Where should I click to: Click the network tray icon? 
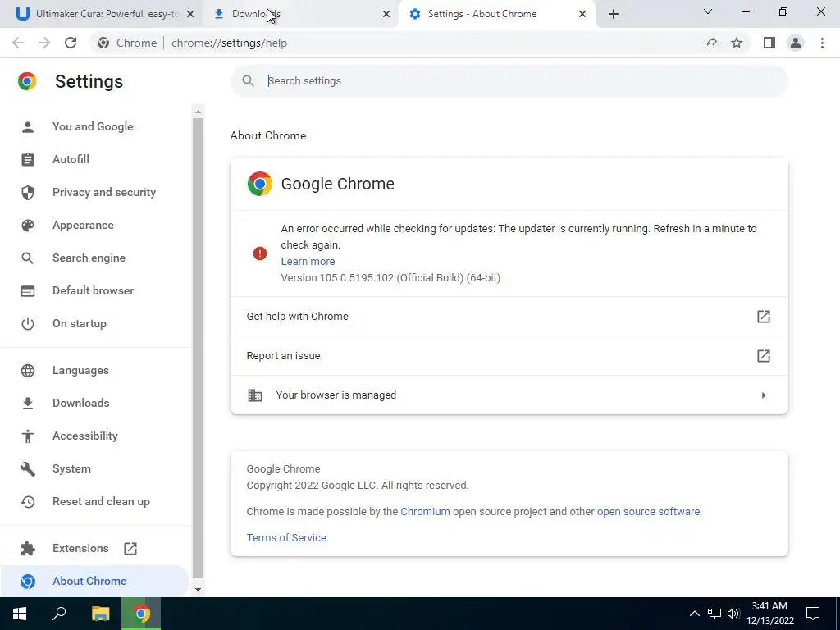[x=714, y=614]
